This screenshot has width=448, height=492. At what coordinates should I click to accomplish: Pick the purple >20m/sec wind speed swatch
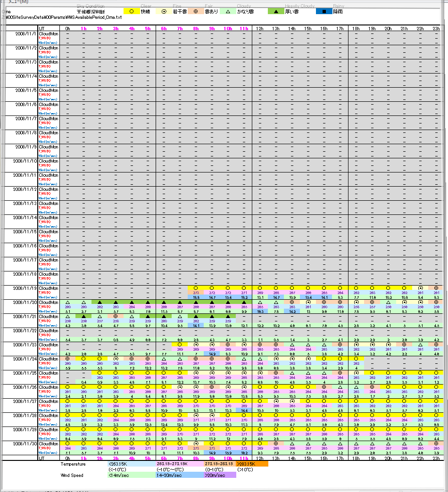coord(220,476)
